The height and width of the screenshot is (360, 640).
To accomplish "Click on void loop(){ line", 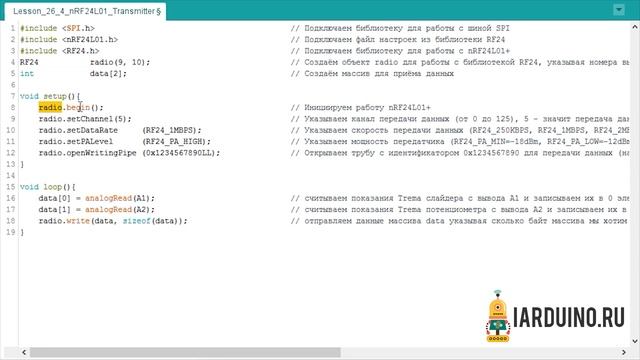I will (x=48, y=187).
